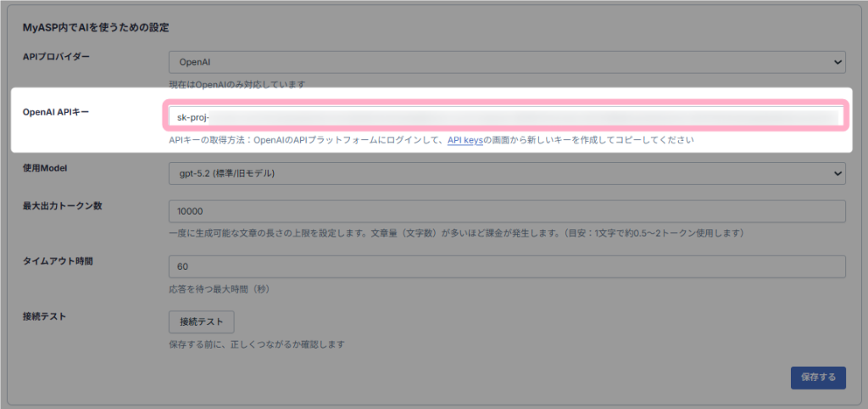Click the 接続テスト row label
868x409 pixels.
(x=44, y=317)
